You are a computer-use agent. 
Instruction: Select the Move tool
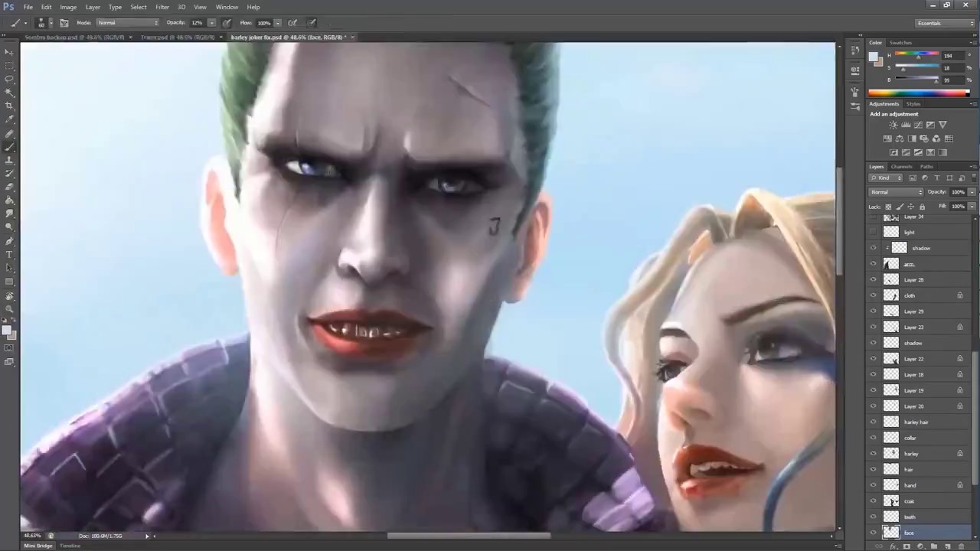9,52
